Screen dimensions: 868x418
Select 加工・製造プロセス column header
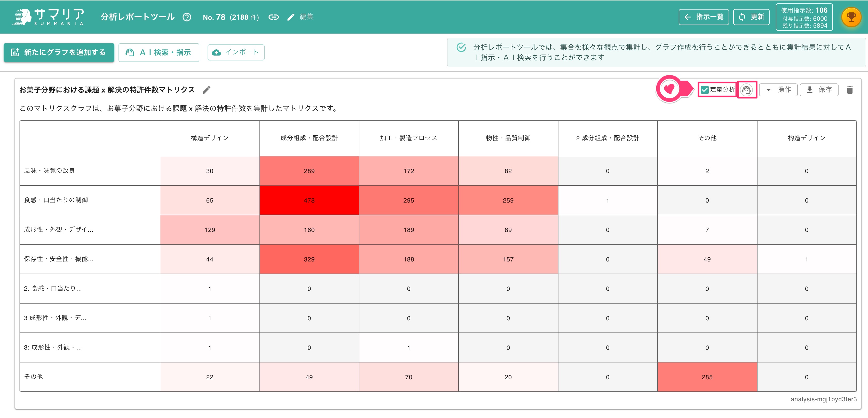(408, 138)
